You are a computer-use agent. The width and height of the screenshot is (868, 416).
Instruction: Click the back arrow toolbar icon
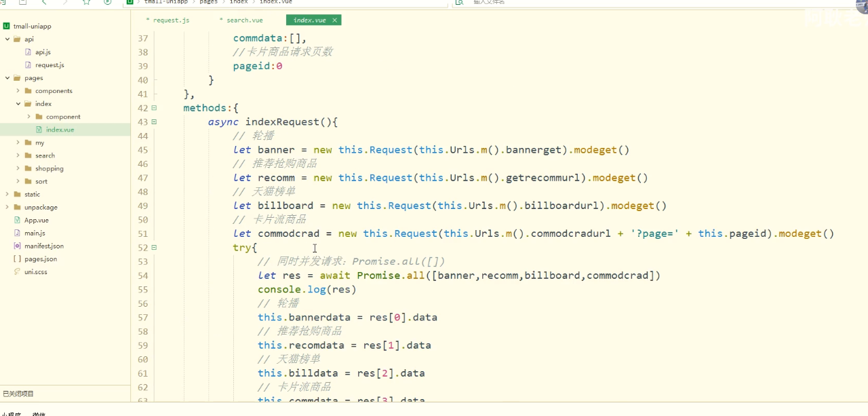coord(44,2)
